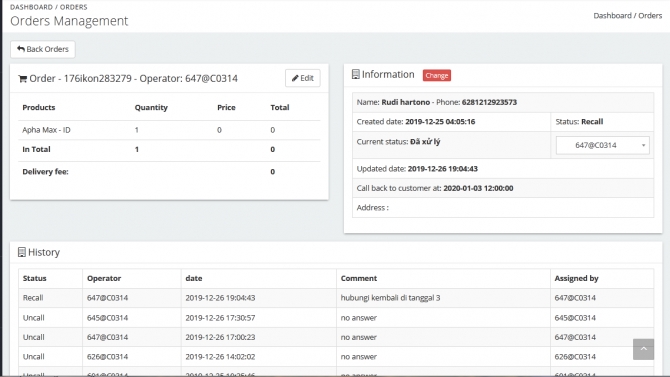The image size is (670, 377).
Task: Select product Apha Max - ID
Action: (46, 130)
